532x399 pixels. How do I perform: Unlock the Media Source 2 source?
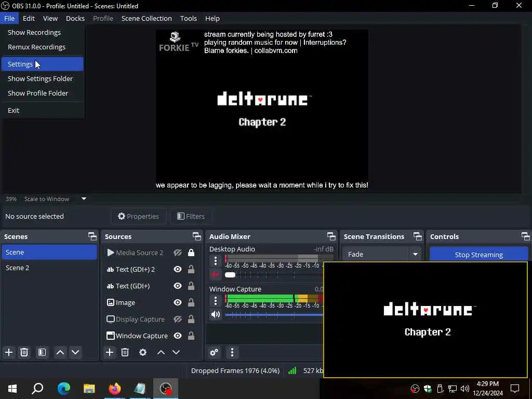(x=191, y=253)
